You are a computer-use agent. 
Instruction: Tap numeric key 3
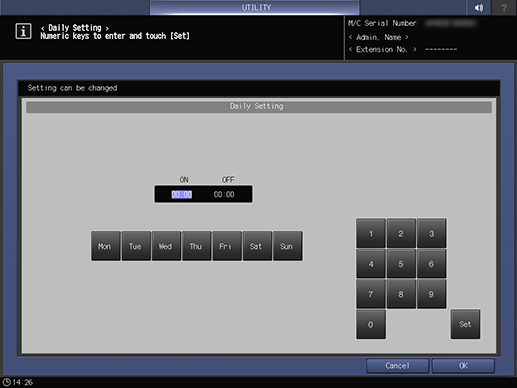pyautogui.click(x=431, y=233)
